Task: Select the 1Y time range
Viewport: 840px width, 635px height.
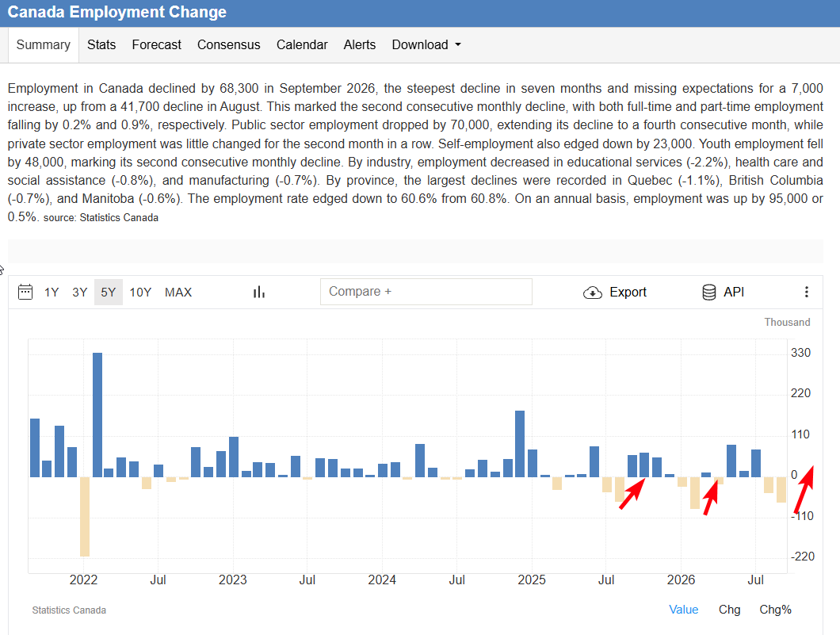Action: pyautogui.click(x=52, y=292)
